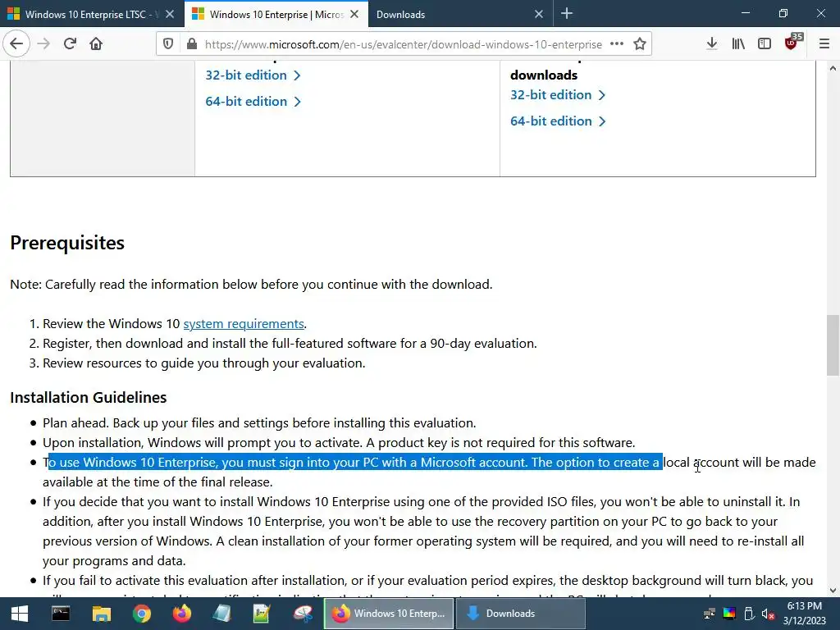Open the Windows Start menu

20,614
